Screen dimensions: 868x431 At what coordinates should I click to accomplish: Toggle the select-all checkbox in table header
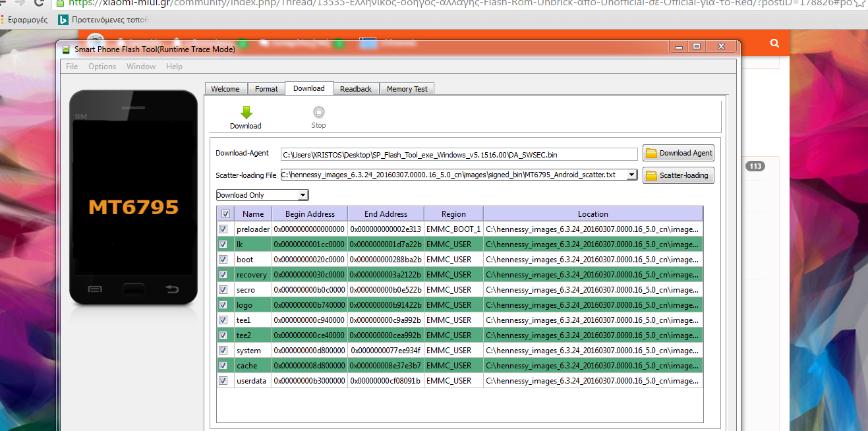click(x=226, y=214)
